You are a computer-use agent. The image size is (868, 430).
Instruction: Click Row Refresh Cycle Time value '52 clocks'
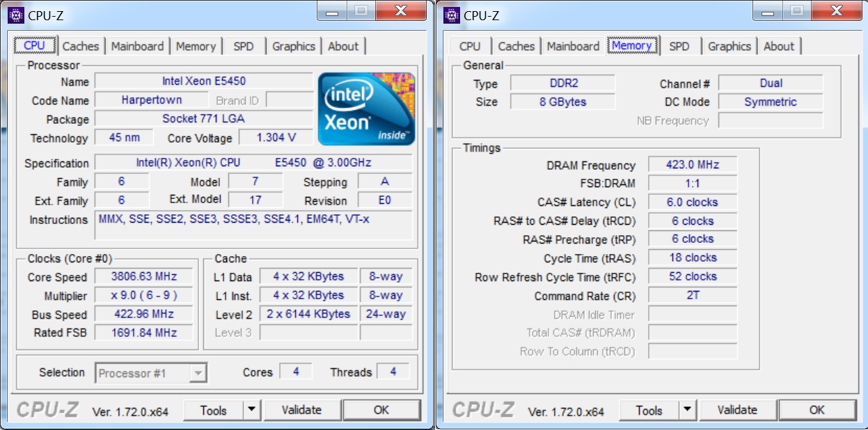[693, 277]
